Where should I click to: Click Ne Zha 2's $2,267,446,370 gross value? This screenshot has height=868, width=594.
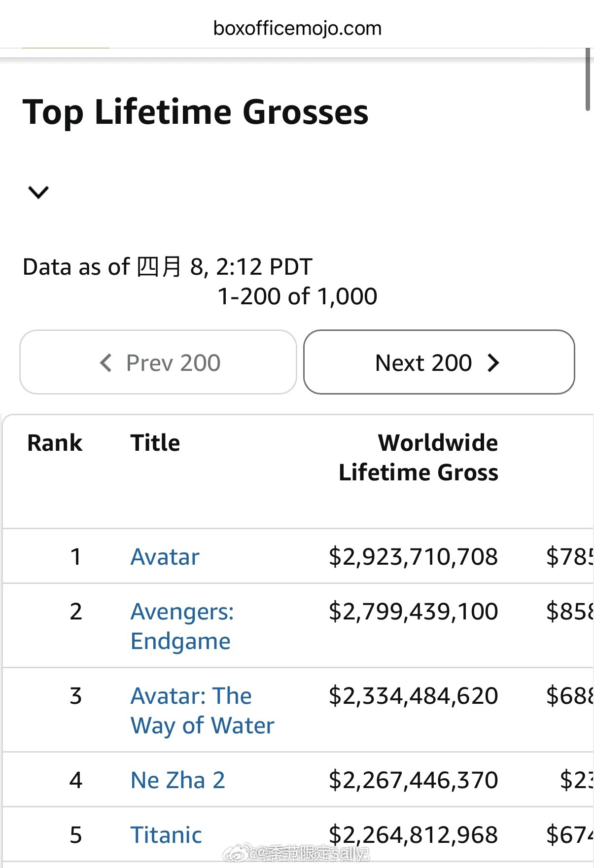click(413, 780)
